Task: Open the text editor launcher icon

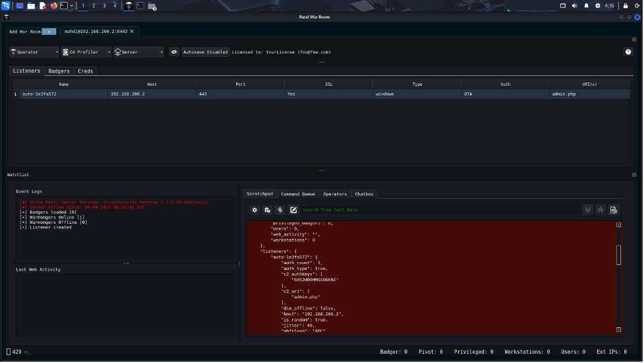Action: 42,6
